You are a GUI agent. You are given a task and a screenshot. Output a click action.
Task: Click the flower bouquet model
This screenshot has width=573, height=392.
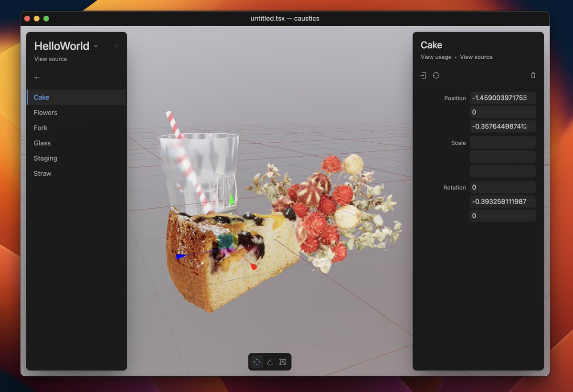tap(325, 212)
